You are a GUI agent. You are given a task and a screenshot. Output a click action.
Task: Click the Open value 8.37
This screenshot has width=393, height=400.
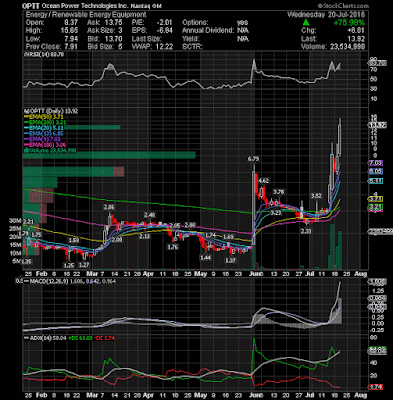click(71, 22)
